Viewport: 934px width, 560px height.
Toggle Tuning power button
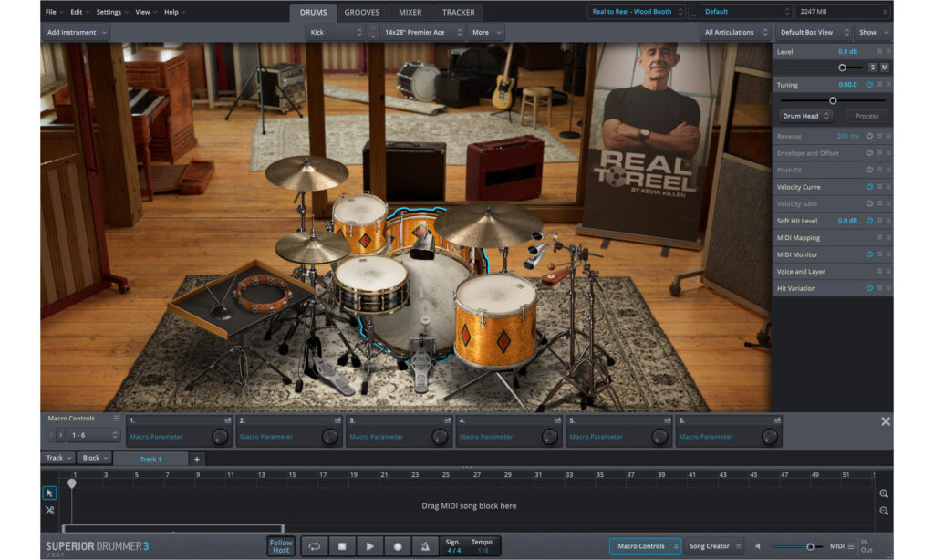coord(869,85)
